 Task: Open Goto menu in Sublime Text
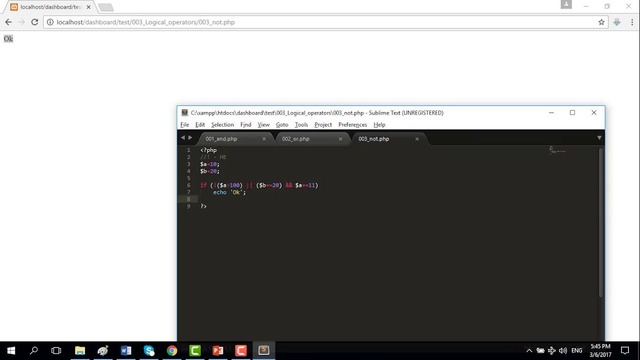(x=282, y=124)
